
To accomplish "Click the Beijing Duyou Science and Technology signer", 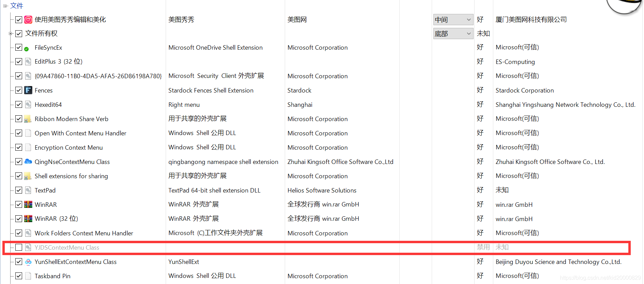I will 558,262.
